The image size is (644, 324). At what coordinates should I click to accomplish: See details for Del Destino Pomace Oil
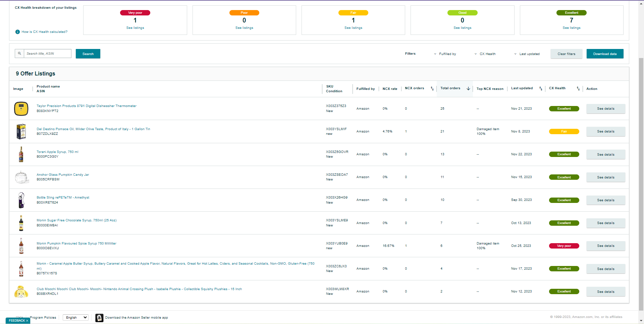click(x=605, y=131)
